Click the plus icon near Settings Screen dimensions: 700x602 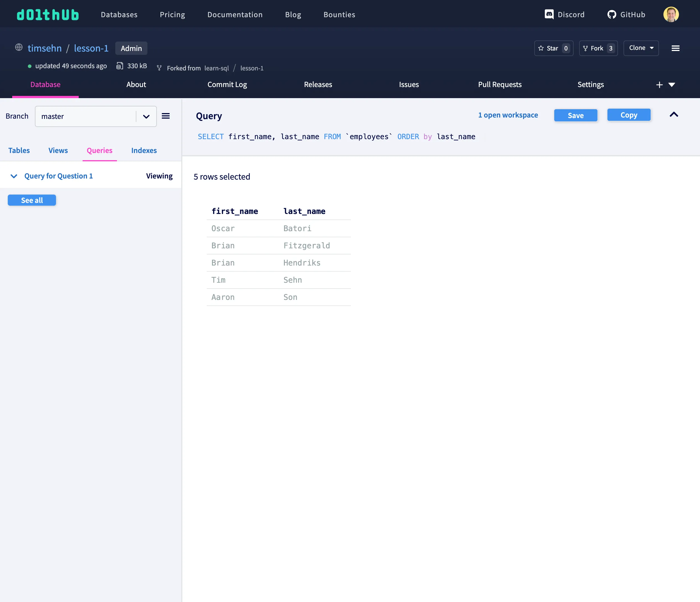pyautogui.click(x=659, y=85)
